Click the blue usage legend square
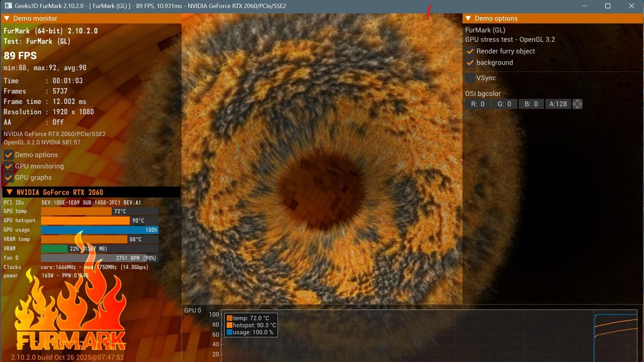 tap(229, 332)
